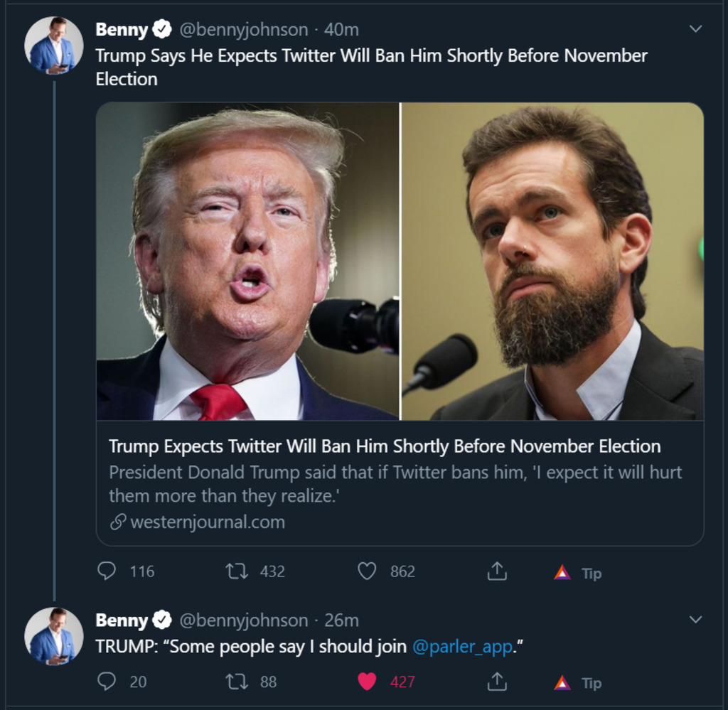This screenshot has width=728, height=710.
Task: Open Benny's profile picture on first tweet
Action: point(53,46)
